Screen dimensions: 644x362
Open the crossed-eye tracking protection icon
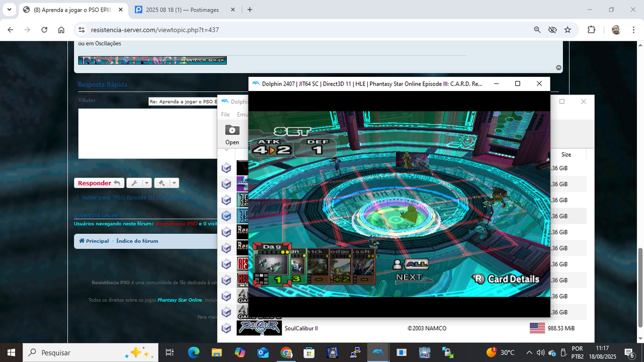(x=552, y=30)
